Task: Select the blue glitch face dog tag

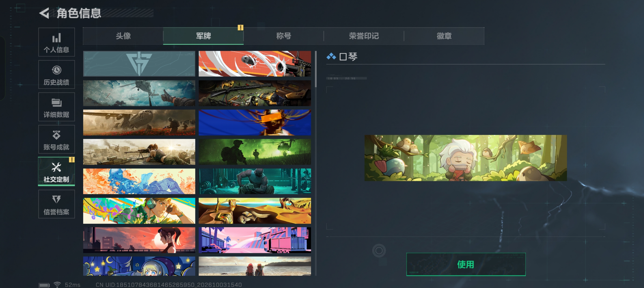Action: [255, 122]
